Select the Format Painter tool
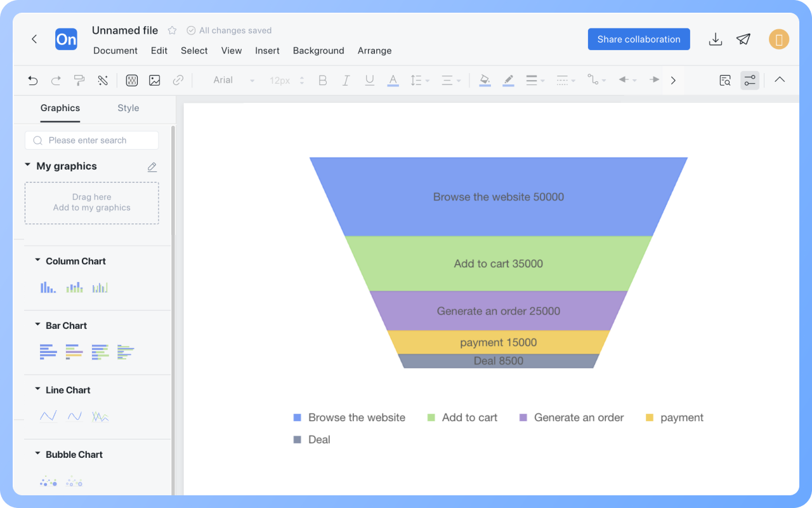812x508 pixels. (79, 80)
